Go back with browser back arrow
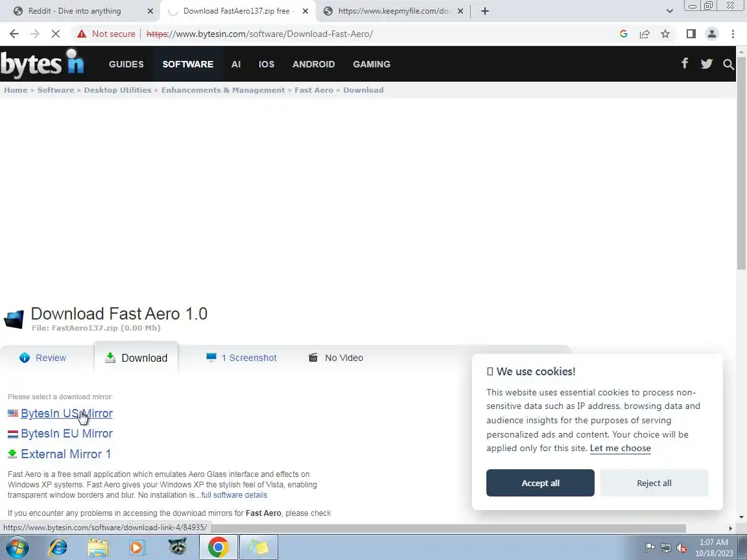This screenshot has height=560, width=747. [x=14, y=34]
